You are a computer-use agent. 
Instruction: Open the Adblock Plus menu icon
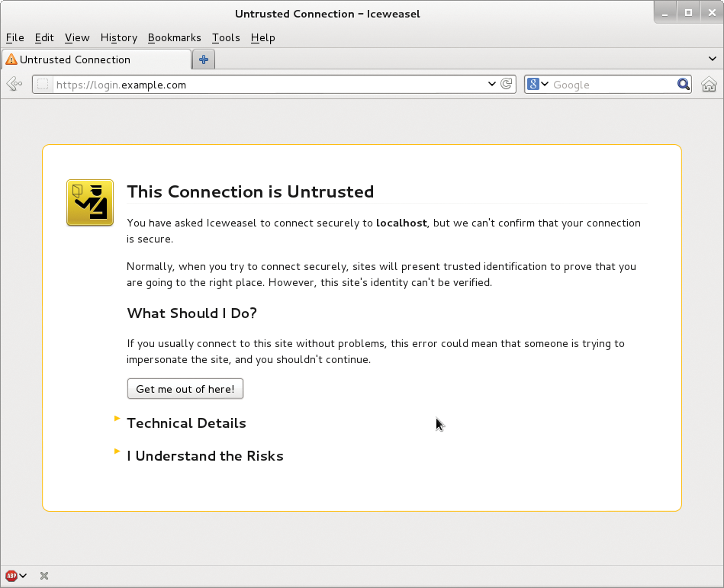coord(11,575)
